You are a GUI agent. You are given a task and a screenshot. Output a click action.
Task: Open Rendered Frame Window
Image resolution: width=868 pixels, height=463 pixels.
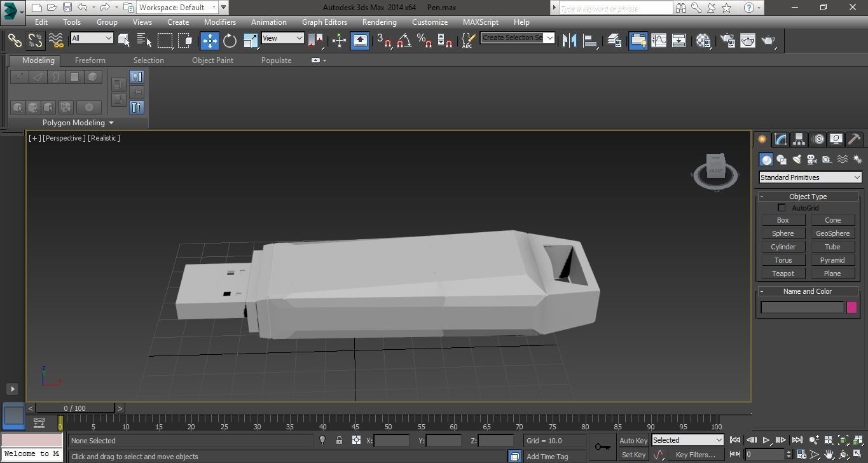click(x=748, y=40)
